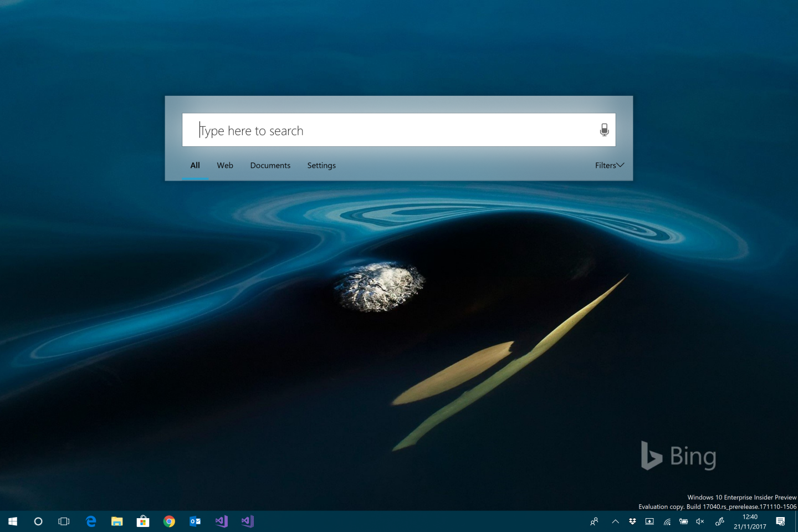
Task: Click the search input field
Action: [388, 130]
